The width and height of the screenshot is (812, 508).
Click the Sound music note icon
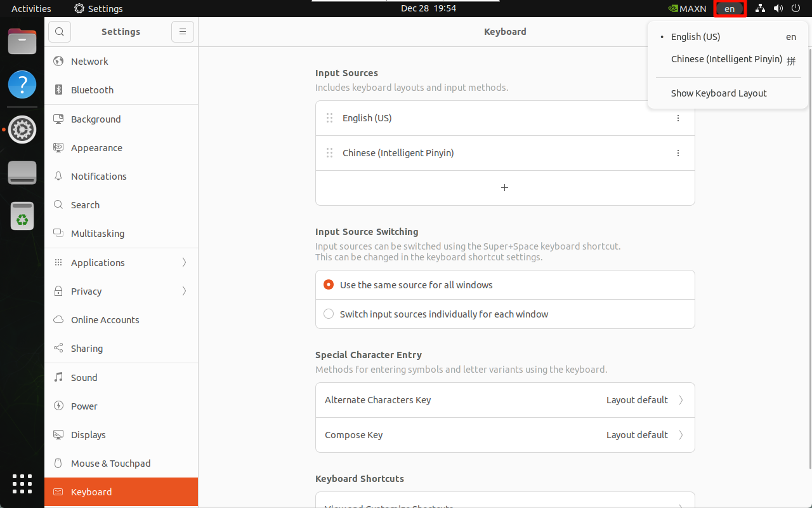[58, 377]
